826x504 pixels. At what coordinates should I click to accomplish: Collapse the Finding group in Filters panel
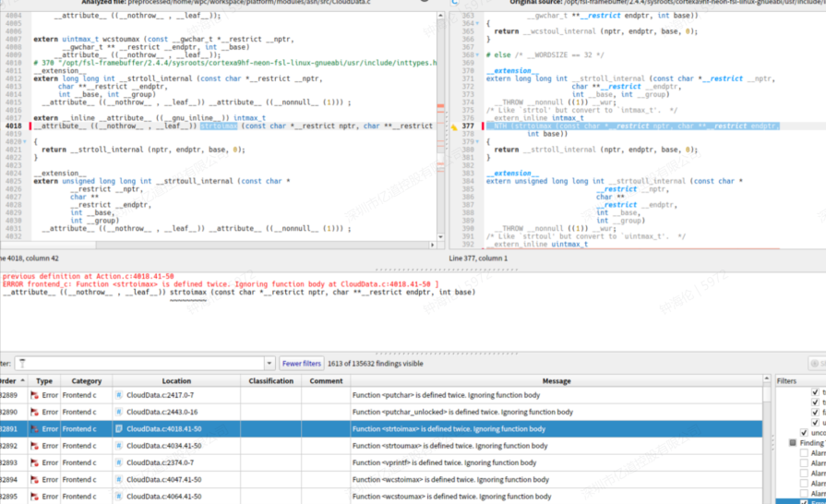792,443
